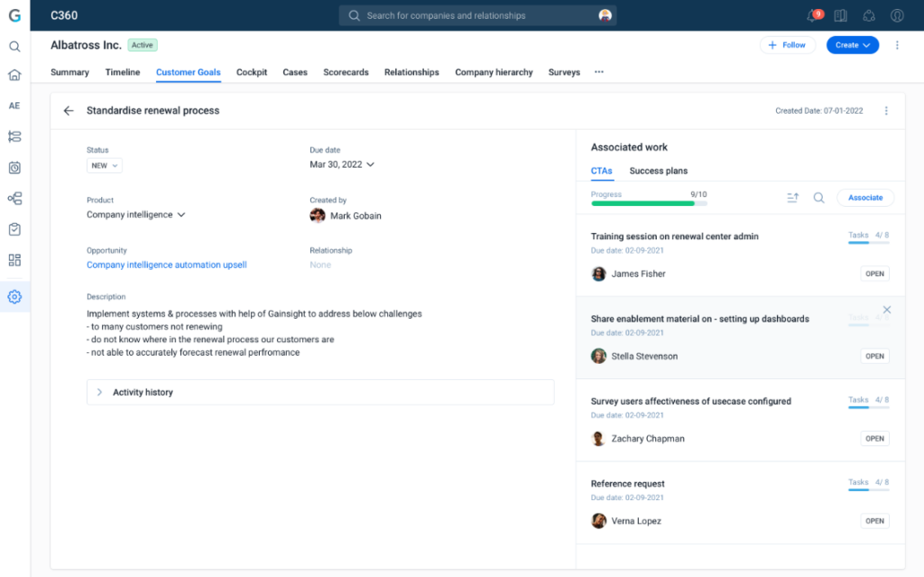
Task: Expand the Activity history section
Action: pyautogui.click(x=320, y=392)
